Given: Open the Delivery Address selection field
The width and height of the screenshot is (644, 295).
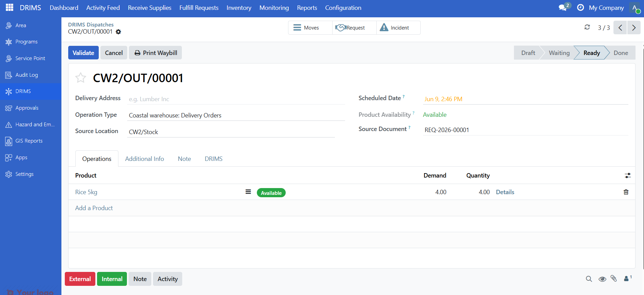Looking at the screenshot, I should coord(236,99).
